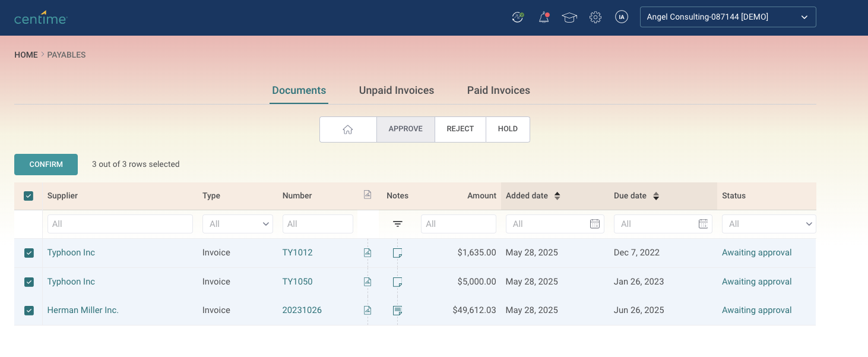The height and width of the screenshot is (357, 868).
Task: View document attachment for TY1050
Action: [x=368, y=282]
